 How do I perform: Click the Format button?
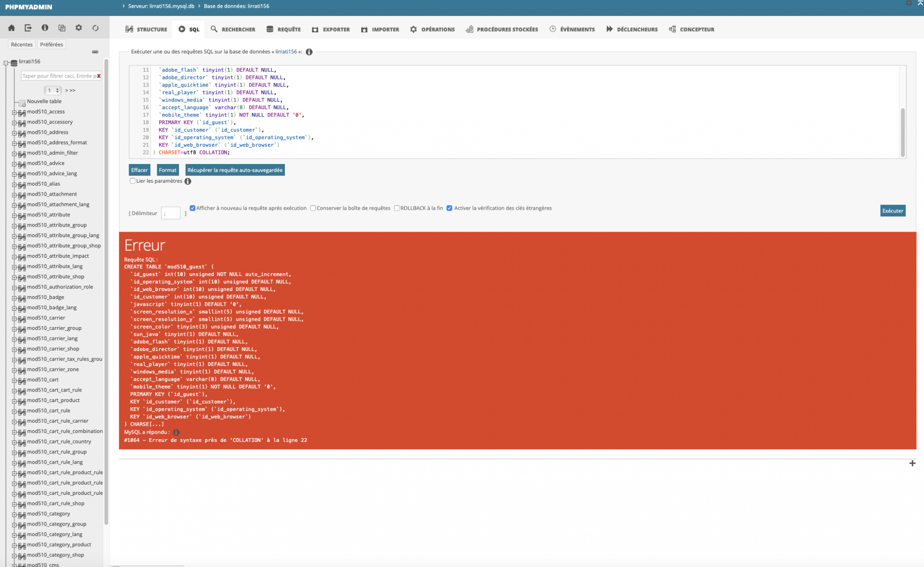pos(167,170)
